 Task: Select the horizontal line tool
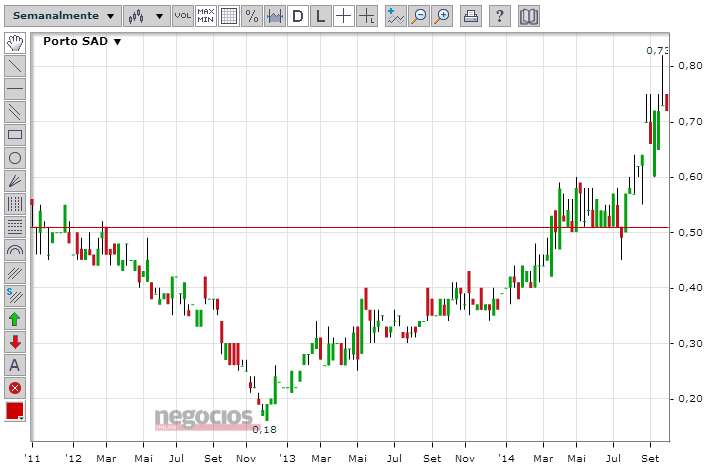point(15,89)
